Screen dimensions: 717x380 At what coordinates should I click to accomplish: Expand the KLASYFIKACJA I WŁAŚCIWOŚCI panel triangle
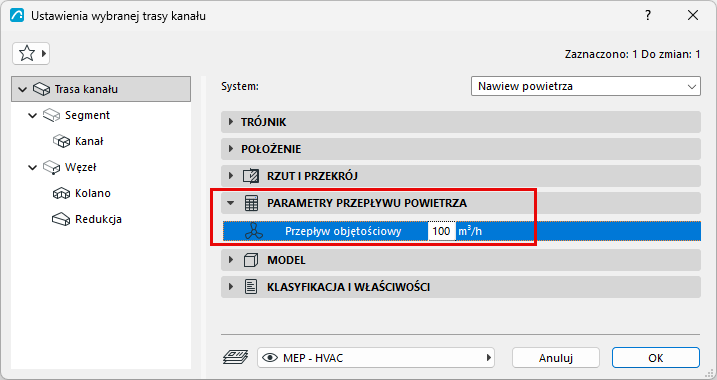[x=231, y=287]
